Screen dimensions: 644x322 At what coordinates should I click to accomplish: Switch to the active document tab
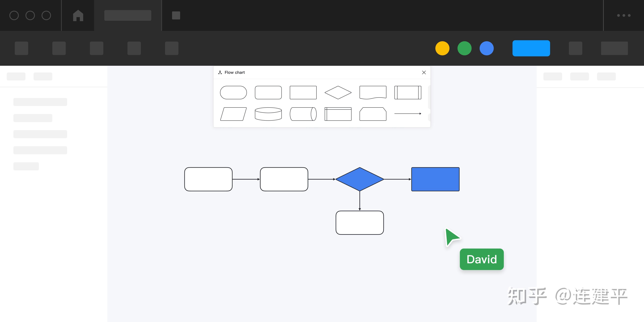click(x=127, y=15)
